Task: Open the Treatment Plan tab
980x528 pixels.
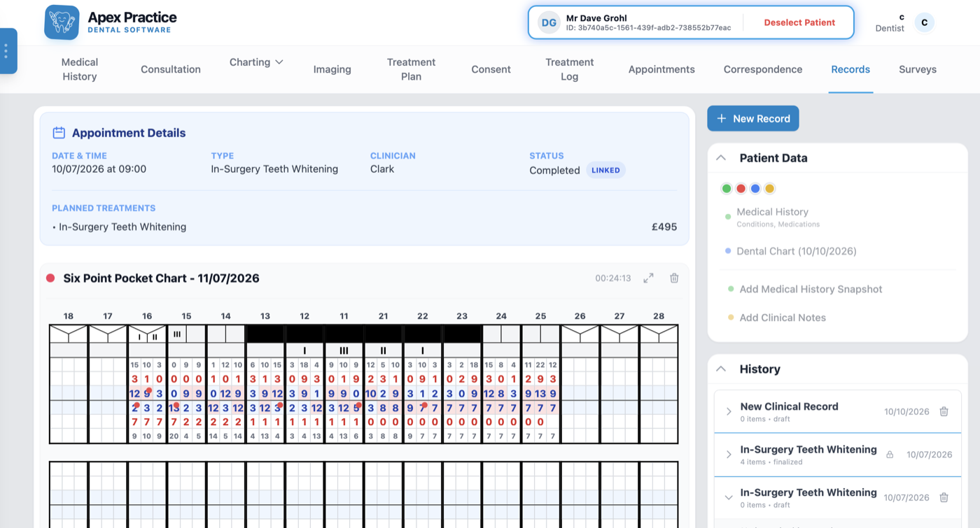Action: 411,69
